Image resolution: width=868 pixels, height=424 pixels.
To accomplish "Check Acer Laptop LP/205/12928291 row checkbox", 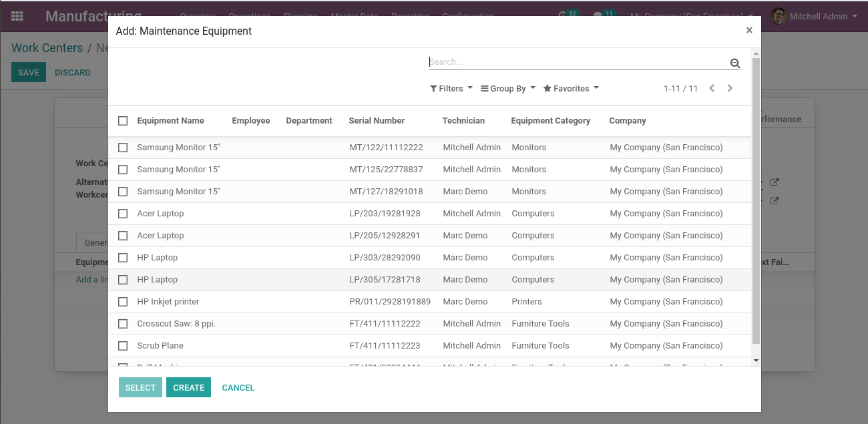I will pos(123,236).
